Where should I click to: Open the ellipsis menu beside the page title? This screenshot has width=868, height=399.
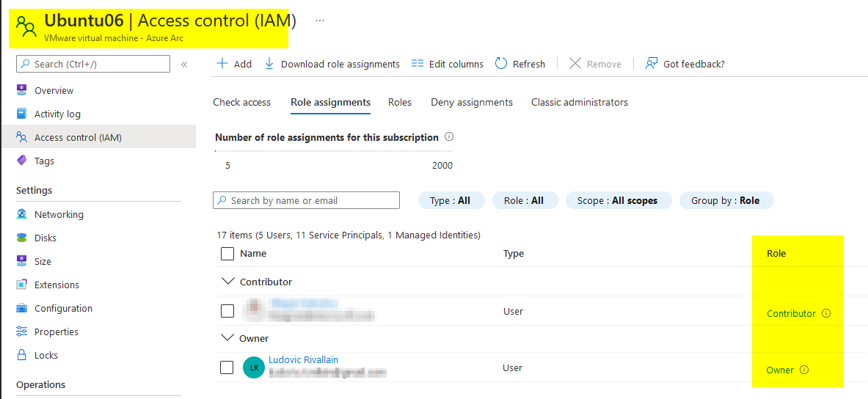pos(319,21)
